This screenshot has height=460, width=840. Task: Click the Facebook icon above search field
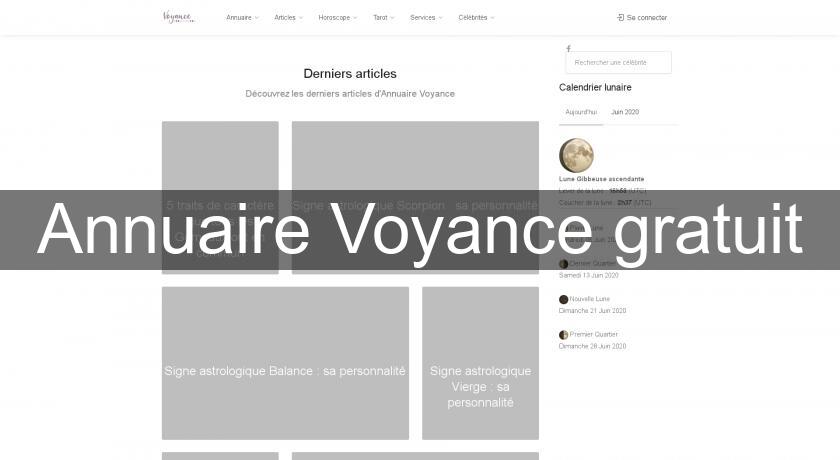(x=568, y=48)
